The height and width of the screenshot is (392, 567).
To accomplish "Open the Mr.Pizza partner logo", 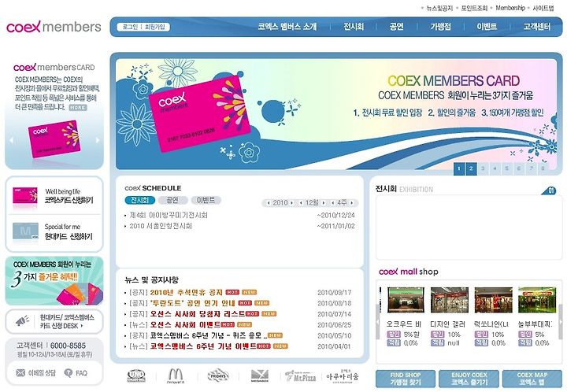I will click(x=301, y=376).
